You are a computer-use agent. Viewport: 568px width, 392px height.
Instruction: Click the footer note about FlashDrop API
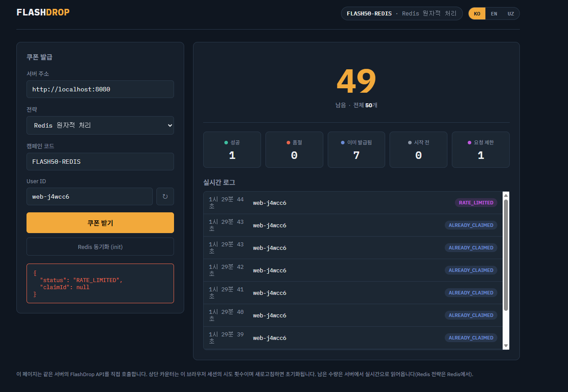245,374
